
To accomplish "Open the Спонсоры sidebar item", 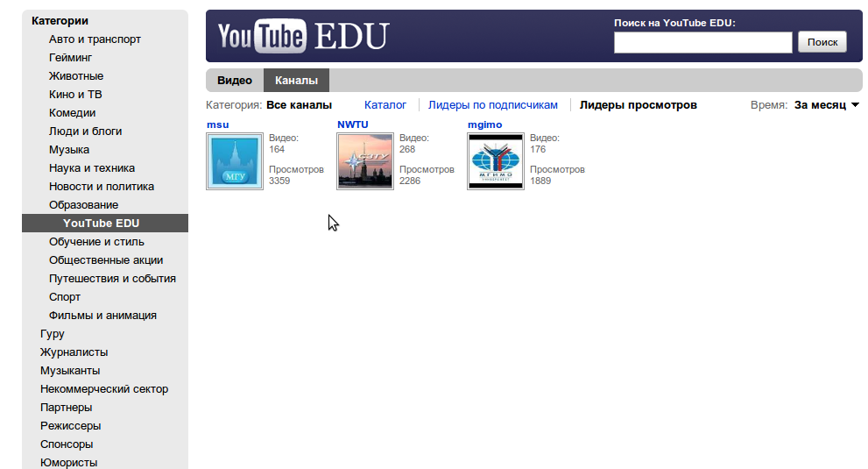I will click(67, 444).
